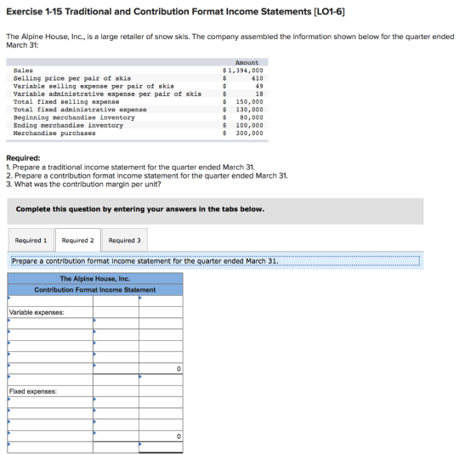
Task: Open the Required 3 tab
Action: pyautogui.click(x=125, y=240)
